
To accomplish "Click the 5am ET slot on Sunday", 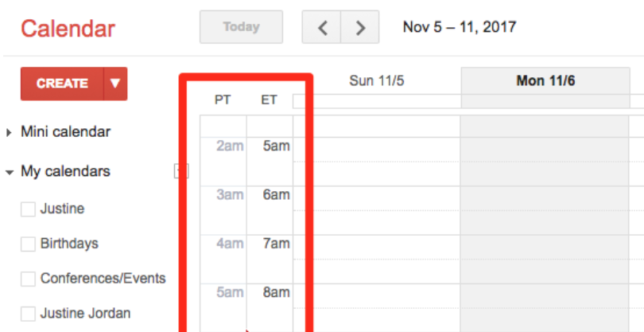I will 377,150.
